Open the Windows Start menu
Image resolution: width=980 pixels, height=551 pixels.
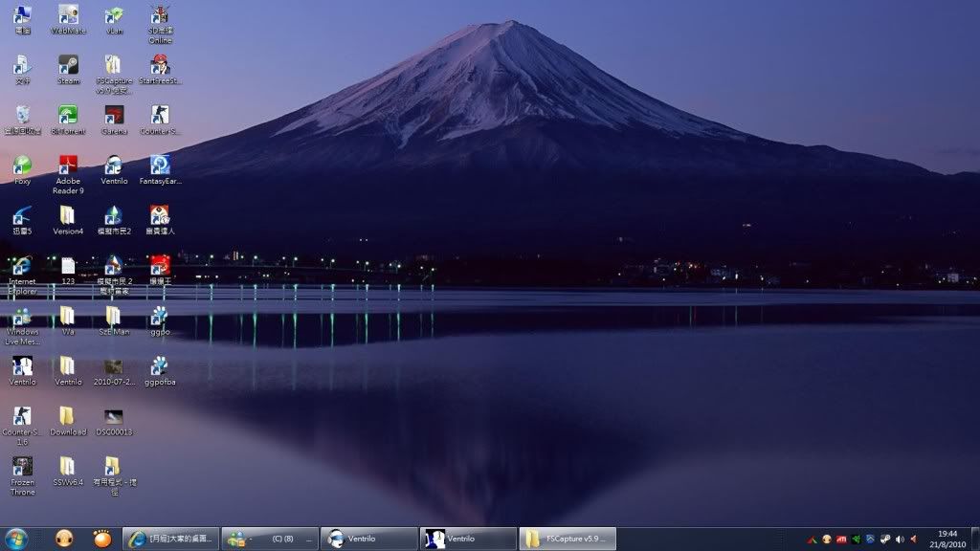(x=19, y=539)
